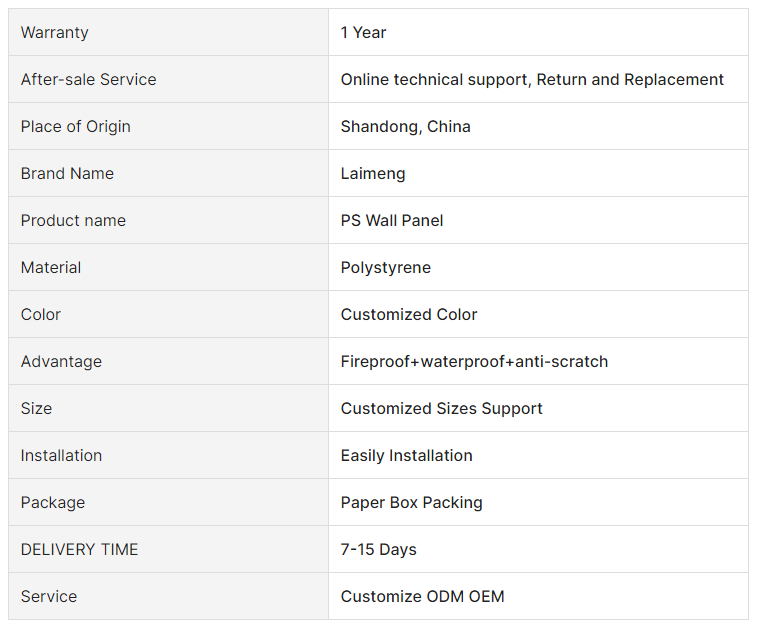Select the Place of Origin label
Viewport: 757px width, 629px height.
tap(76, 127)
